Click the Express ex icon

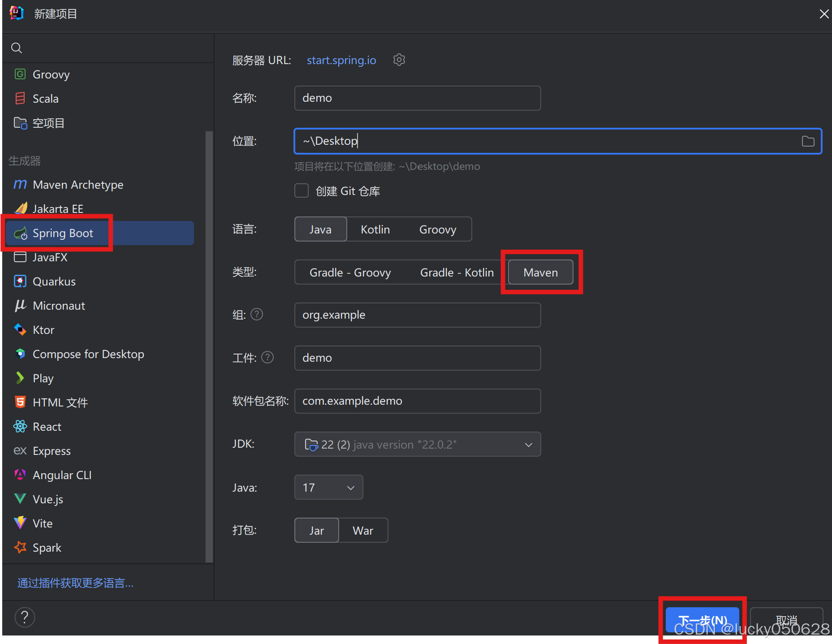(20, 450)
